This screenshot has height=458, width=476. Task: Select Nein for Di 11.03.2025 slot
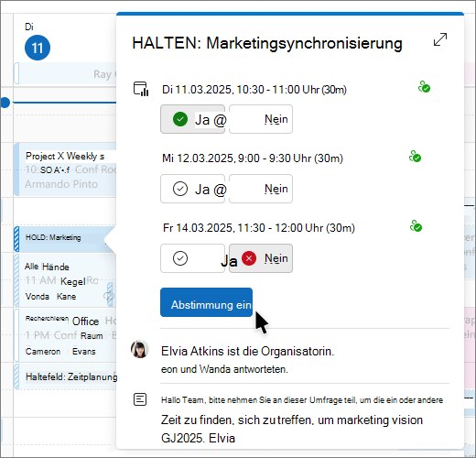click(261, 119)
